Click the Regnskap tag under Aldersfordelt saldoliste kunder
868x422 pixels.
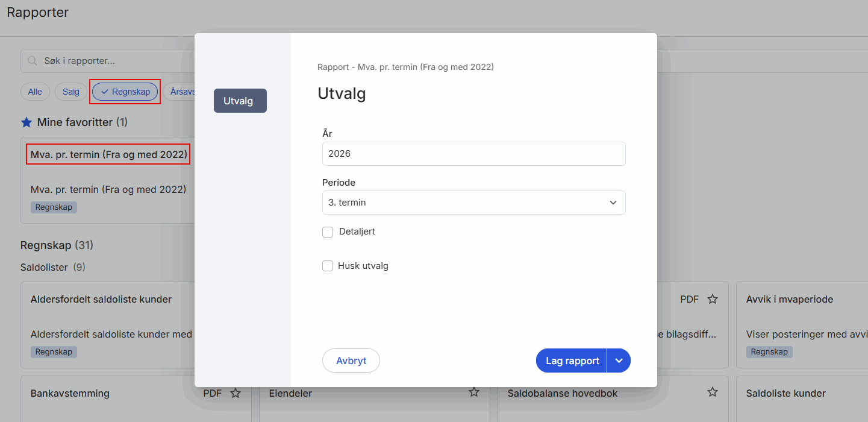click(x=54, y=351)
